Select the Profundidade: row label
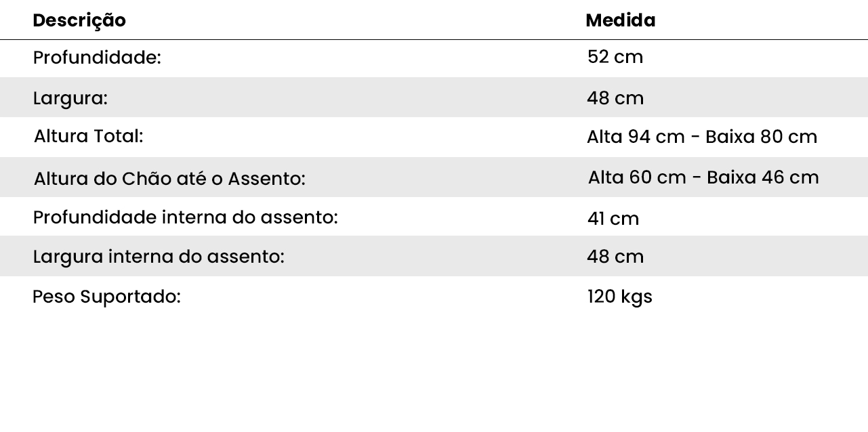This screenshot has width=868, height=432. pyautogui.click(x=97, y=58)
